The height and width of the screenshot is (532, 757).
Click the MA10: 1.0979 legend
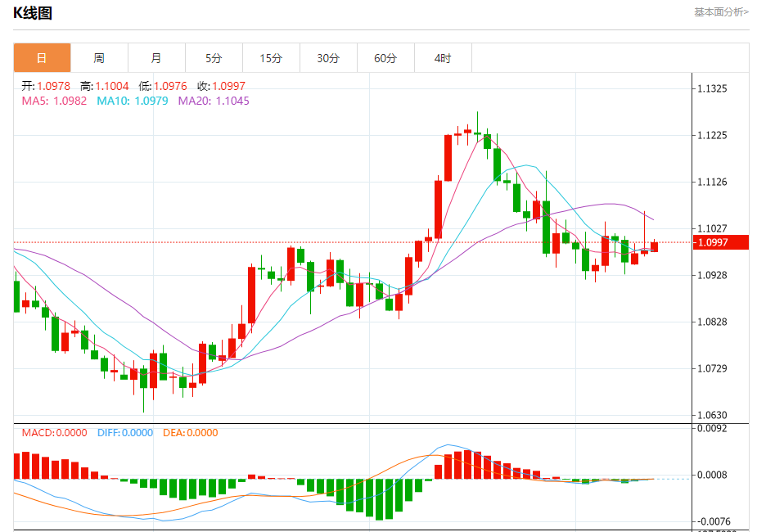click(x=133, y=101)
